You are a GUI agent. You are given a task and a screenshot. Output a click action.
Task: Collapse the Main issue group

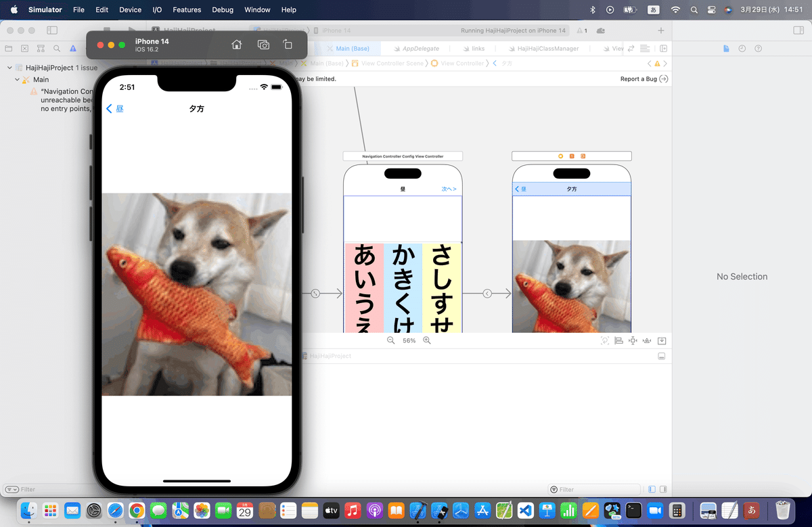17,79
